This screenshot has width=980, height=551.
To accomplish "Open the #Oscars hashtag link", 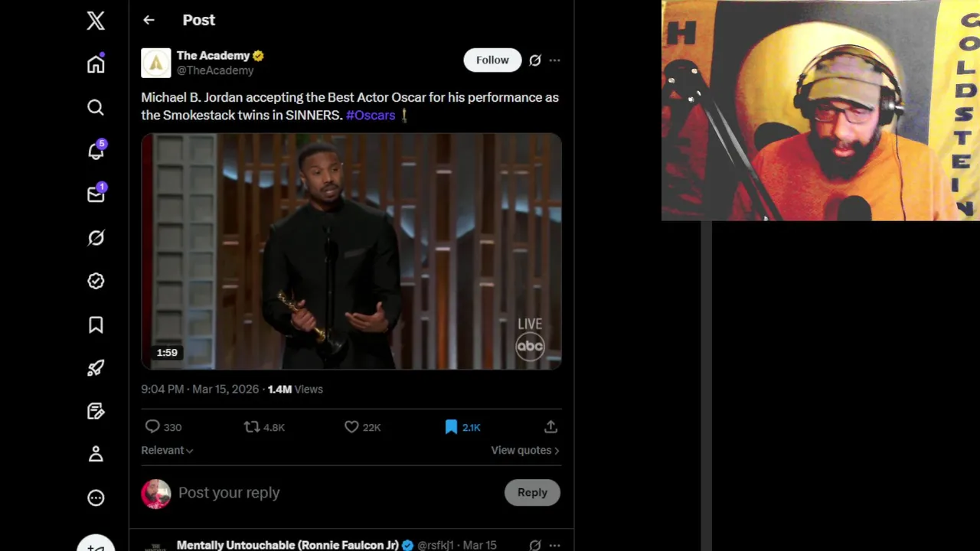I will 371,115.
